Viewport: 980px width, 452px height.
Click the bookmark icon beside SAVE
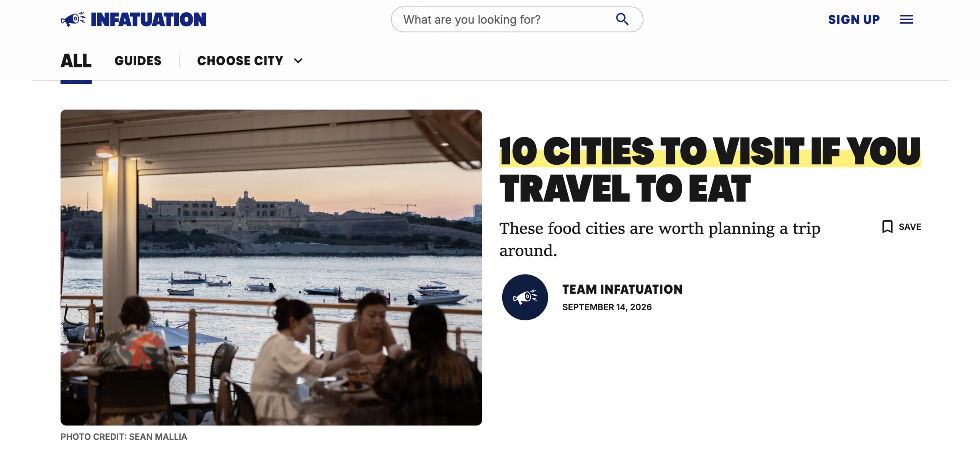887,227
